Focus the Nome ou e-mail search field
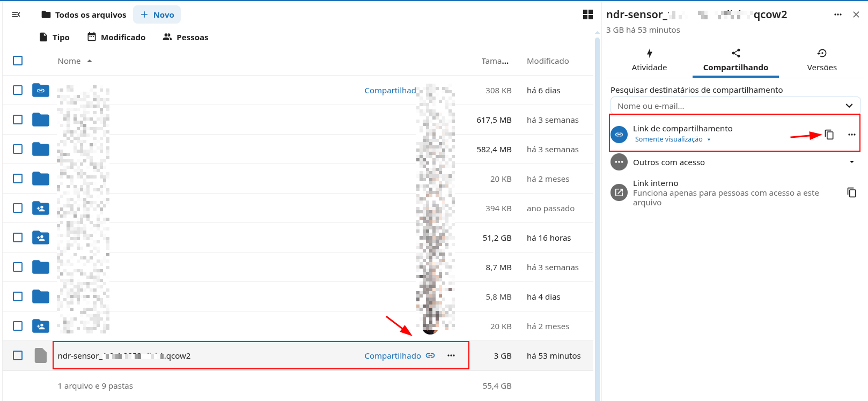Image resolution: width=868 pixels, height=401 pixels. [x=724, y=106]
